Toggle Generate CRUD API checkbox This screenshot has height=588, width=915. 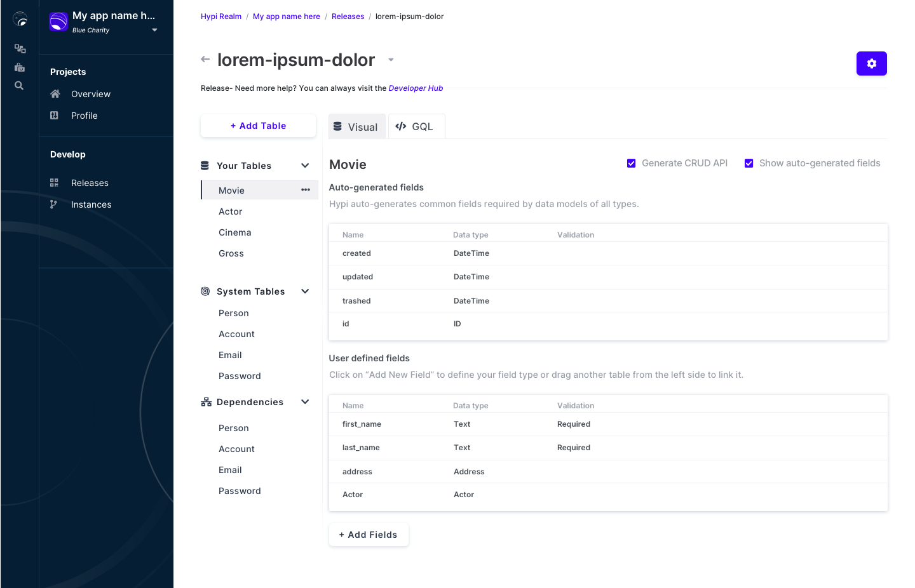click(632, 163)
